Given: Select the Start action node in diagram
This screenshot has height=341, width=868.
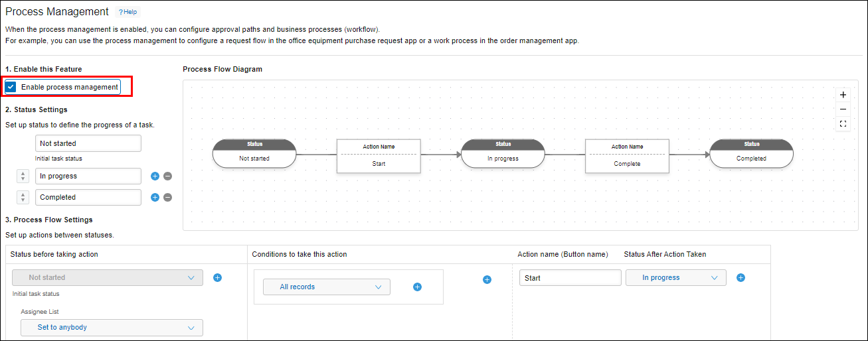Looking at the screenshot, I should coord(379,156).
